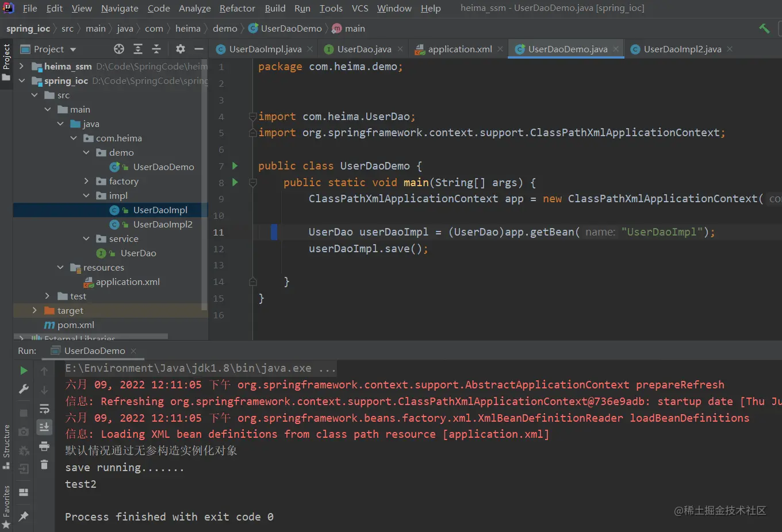Image resolution: width=782 pixels, height=532 pixels.
Task: Open Project panel settings gear
Action: pos(181,49)
